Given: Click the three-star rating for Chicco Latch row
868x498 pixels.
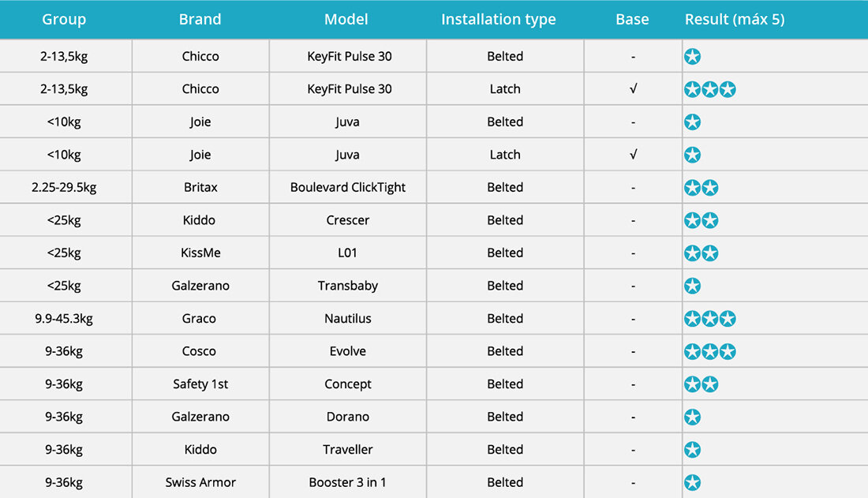Looking at the screenshot, I should (x=709, y=89).
